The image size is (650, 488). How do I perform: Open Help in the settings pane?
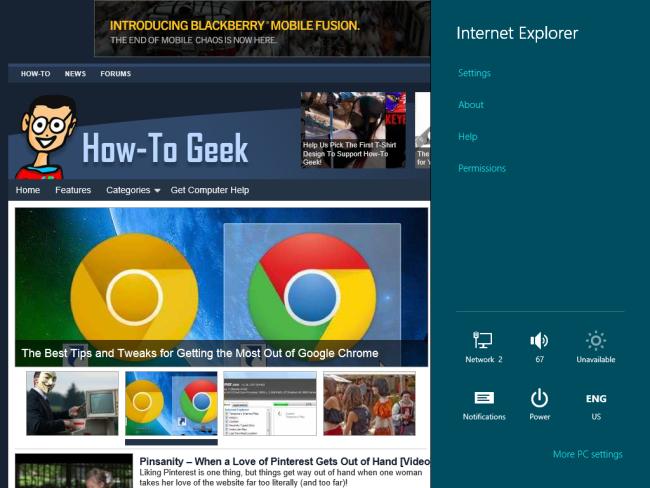coord(468,136)
